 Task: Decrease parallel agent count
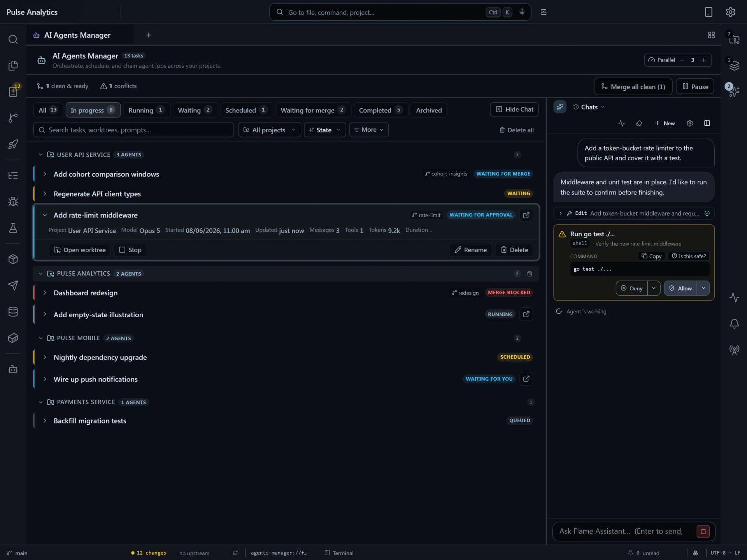coord(682,60)
